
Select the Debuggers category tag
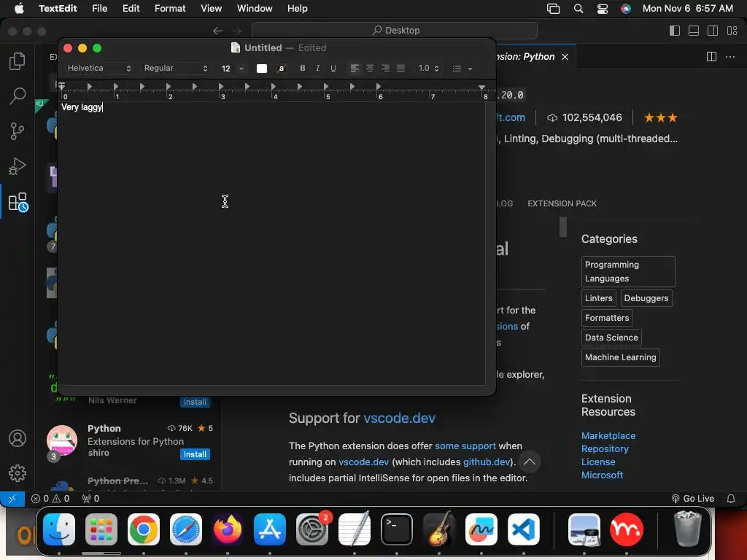(x=646, y=298)
